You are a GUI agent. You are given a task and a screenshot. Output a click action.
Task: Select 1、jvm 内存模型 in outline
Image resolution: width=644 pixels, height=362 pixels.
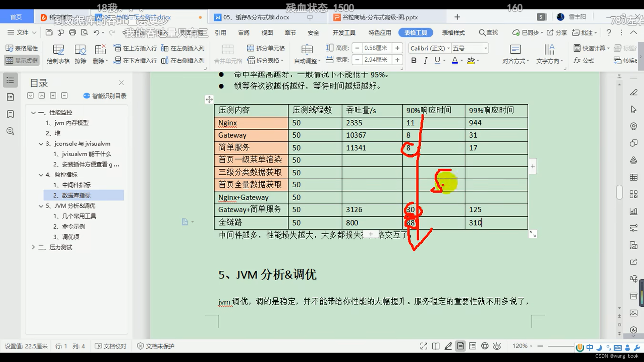tap(67, 123)
